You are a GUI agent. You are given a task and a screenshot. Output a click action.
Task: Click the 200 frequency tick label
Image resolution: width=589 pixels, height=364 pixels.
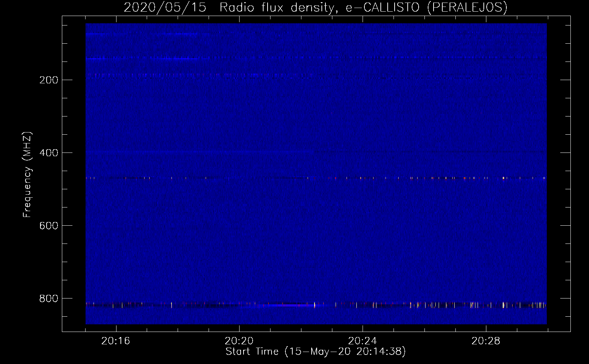pyautogui.click(x=49, y=80)
